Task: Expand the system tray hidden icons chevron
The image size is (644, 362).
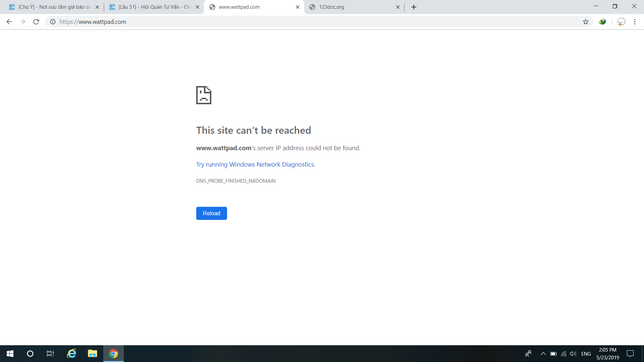Action: 543,354
